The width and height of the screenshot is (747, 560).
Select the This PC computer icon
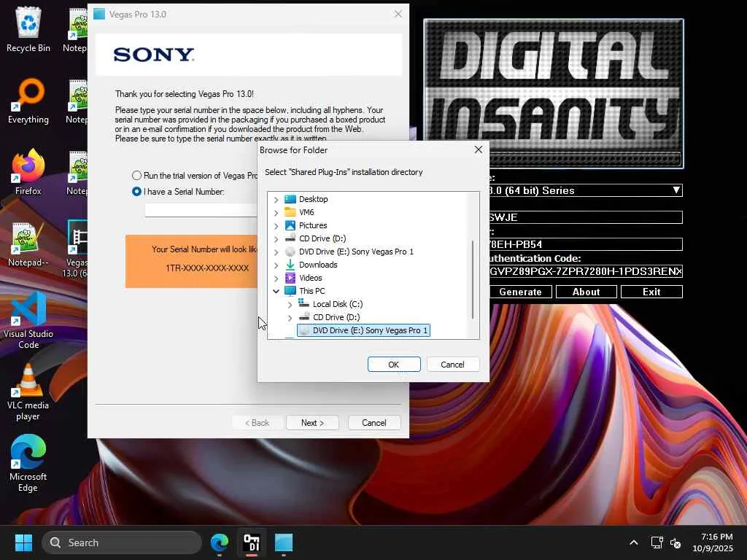[x=290, y=291]
